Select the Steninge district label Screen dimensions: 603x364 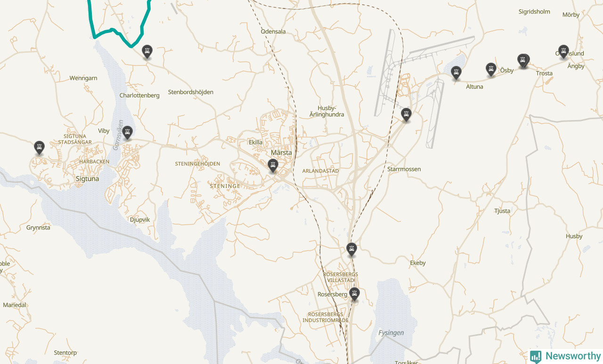225,186
